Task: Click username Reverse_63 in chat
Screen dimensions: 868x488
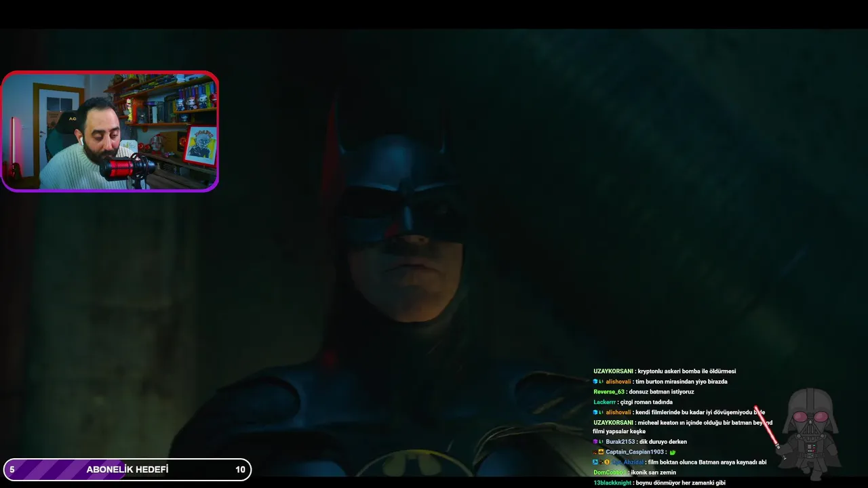Action: (609, 392)
